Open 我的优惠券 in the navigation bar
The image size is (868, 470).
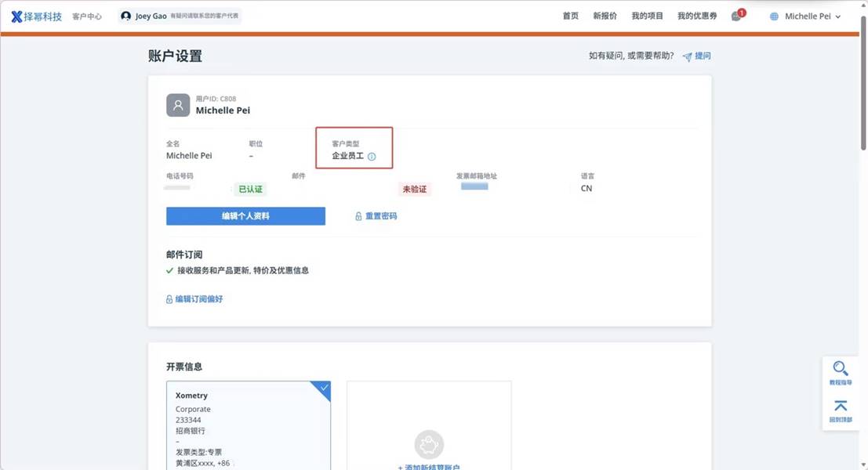pos(697,16)
